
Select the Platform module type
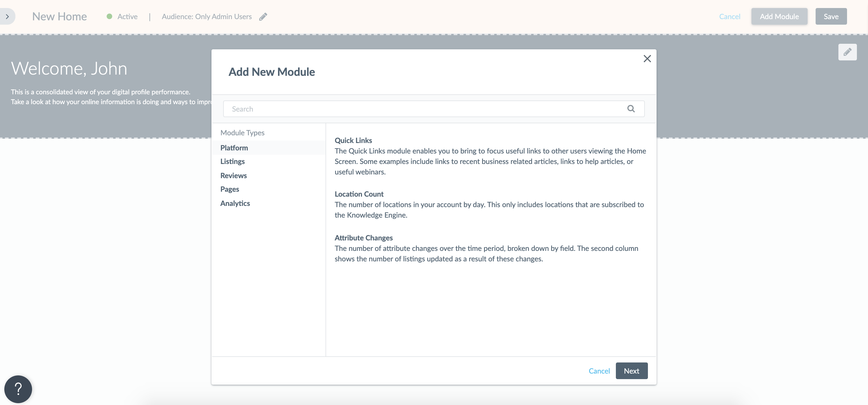234,148
